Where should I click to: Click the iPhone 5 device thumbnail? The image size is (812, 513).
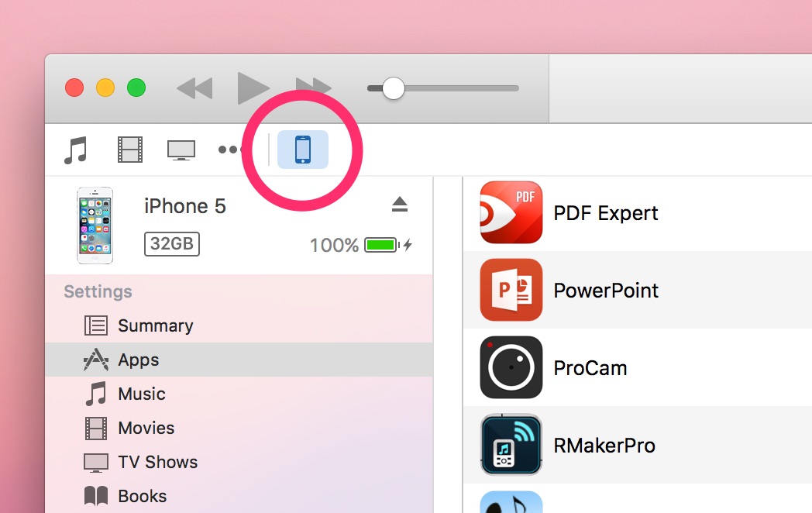[x=95, y=226]
